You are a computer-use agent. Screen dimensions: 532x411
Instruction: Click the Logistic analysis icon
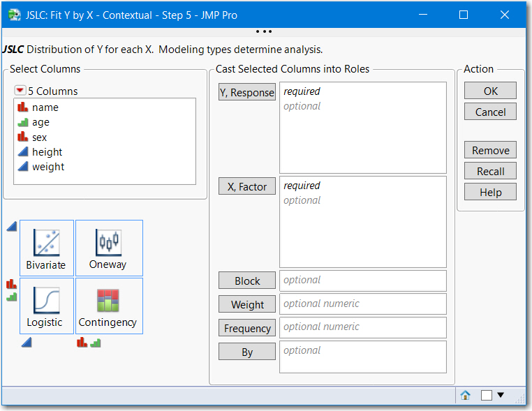(x=47, y=306)
